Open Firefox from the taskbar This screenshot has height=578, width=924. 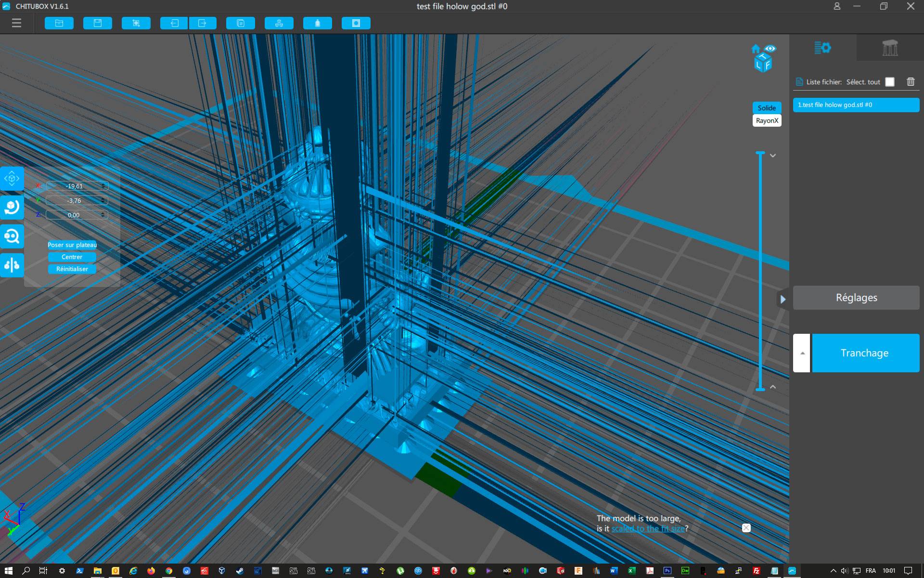pos(151,571)
